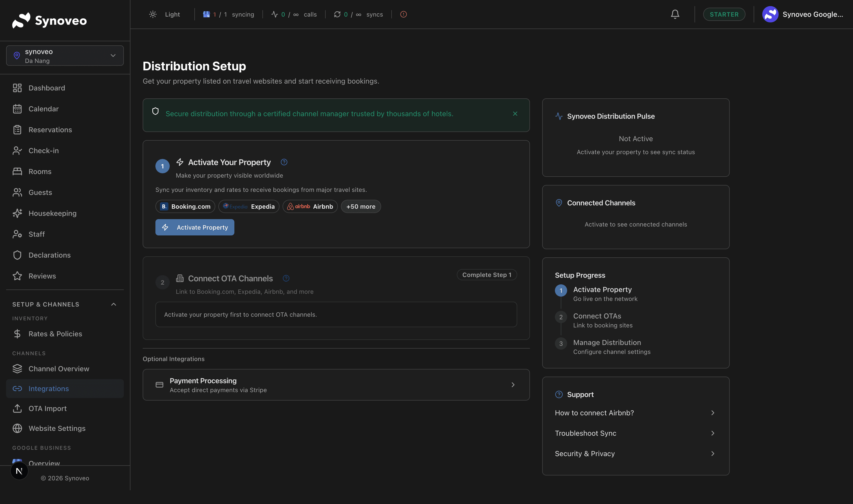Open the Declarations shield icon

click(x=17, y=255)
